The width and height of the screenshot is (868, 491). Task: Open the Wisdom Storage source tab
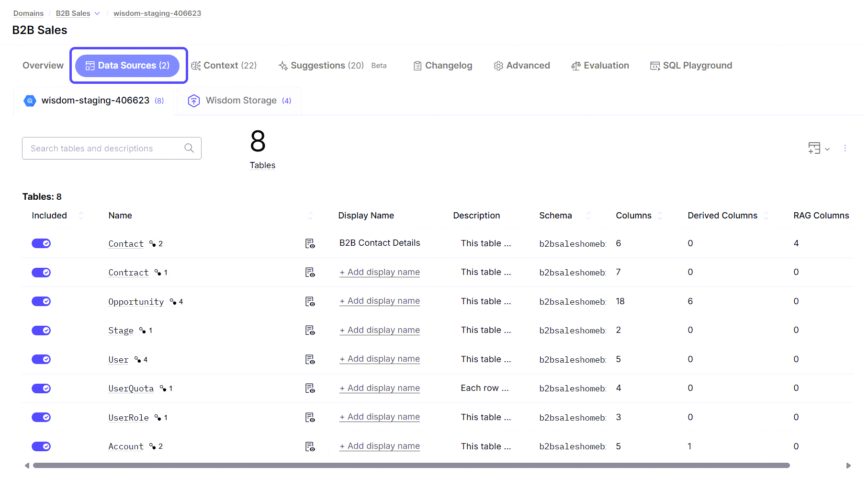click(240, 101)
